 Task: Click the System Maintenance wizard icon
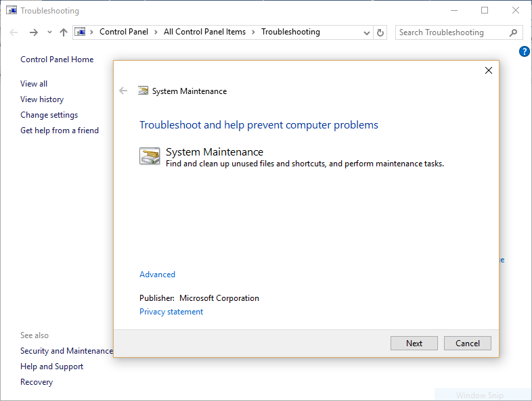(150, 156)
